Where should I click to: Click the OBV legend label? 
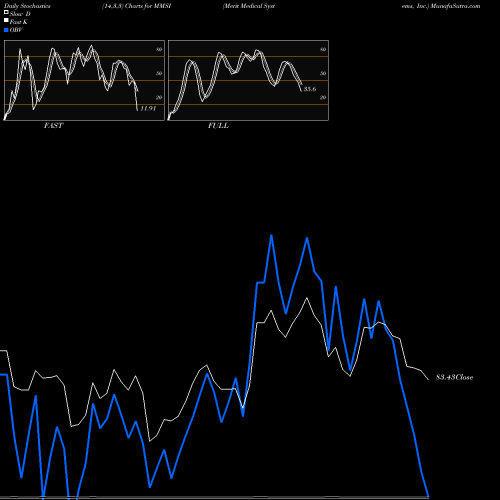click(x=16, y=30)
